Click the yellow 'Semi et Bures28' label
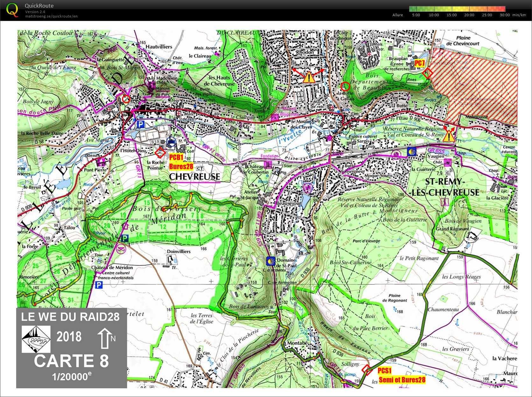 click(x=402, y=380)
